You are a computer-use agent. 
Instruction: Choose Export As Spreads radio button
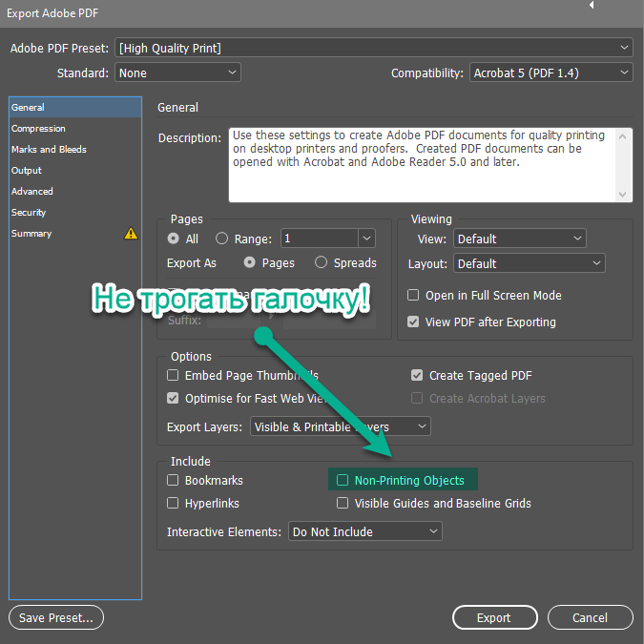pos(321,262)
